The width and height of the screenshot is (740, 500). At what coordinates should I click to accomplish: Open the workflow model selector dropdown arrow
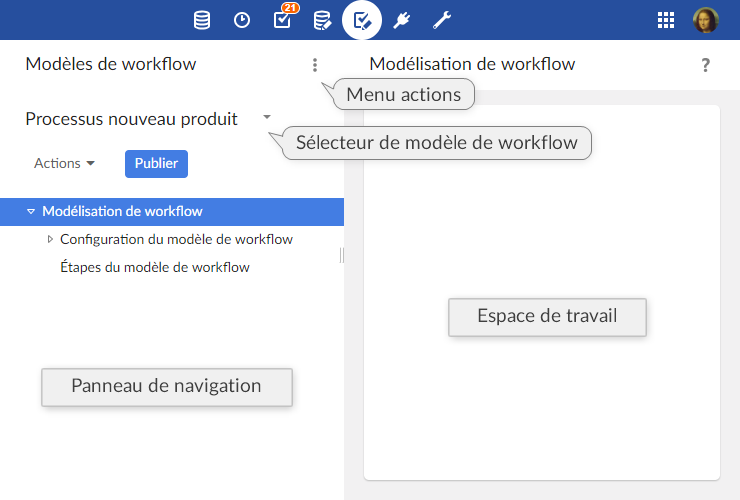click(267, 117)
